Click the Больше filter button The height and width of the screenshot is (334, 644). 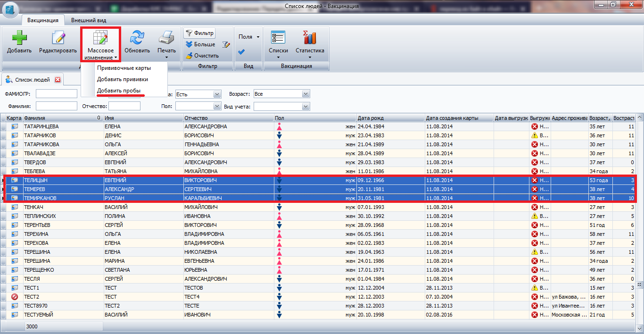click(200, 44)
